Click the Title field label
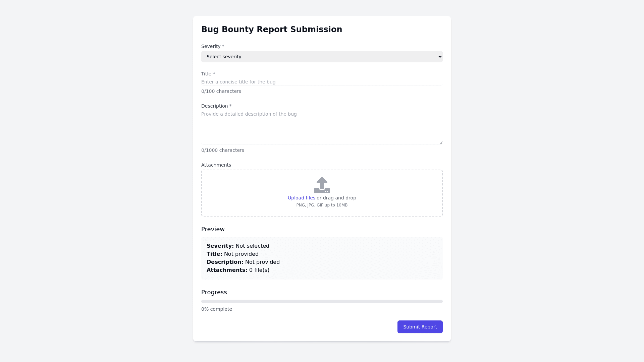Viewport: 644px width, 362px height. [x=206, y=74]
